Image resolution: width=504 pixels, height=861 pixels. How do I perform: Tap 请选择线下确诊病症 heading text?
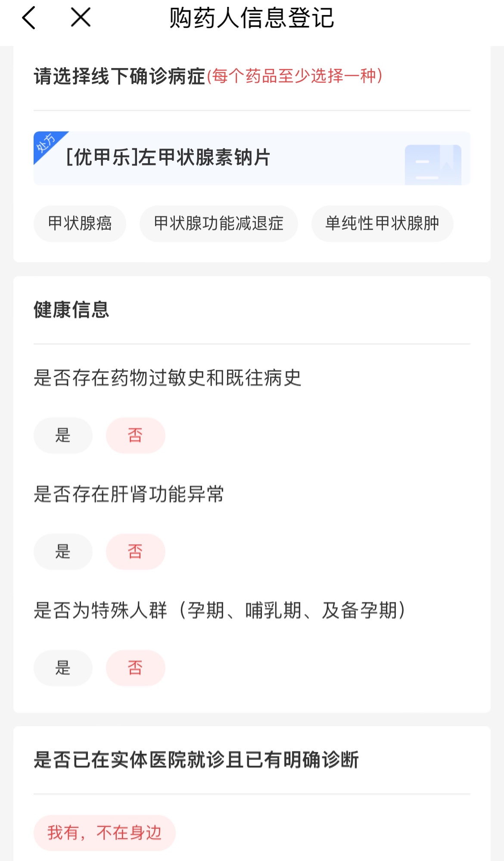tap(119, 77)
